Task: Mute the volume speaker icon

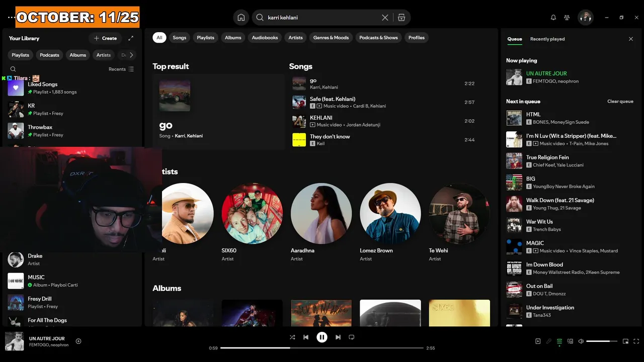Action: tap(581, 341)
